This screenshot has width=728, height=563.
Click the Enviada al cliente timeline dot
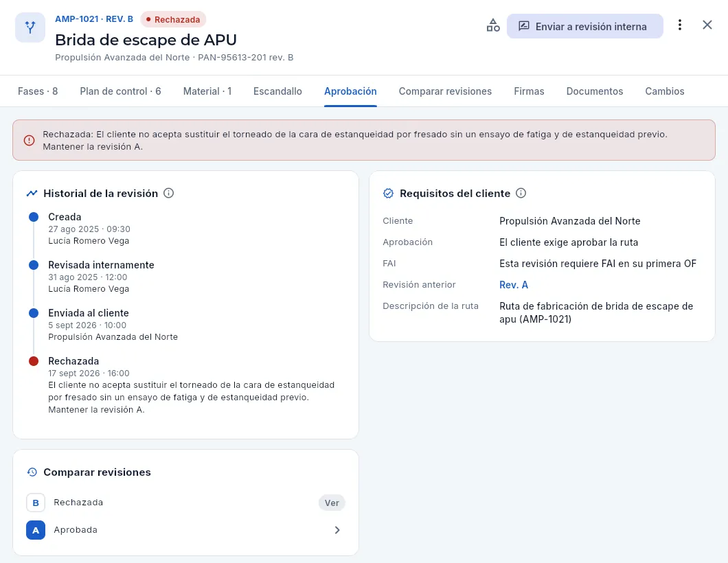click(x=34, y=313)
